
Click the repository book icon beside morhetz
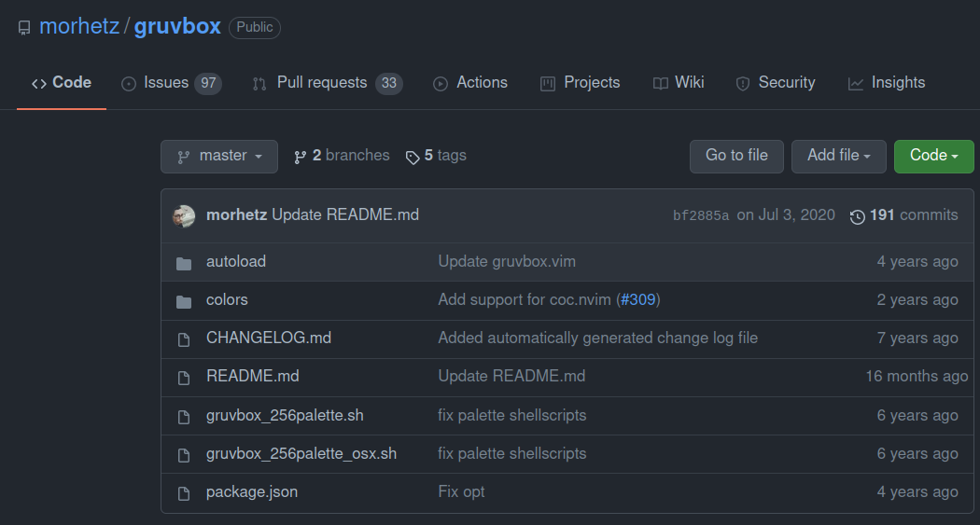pyautogui.click(x=24, y=28)
